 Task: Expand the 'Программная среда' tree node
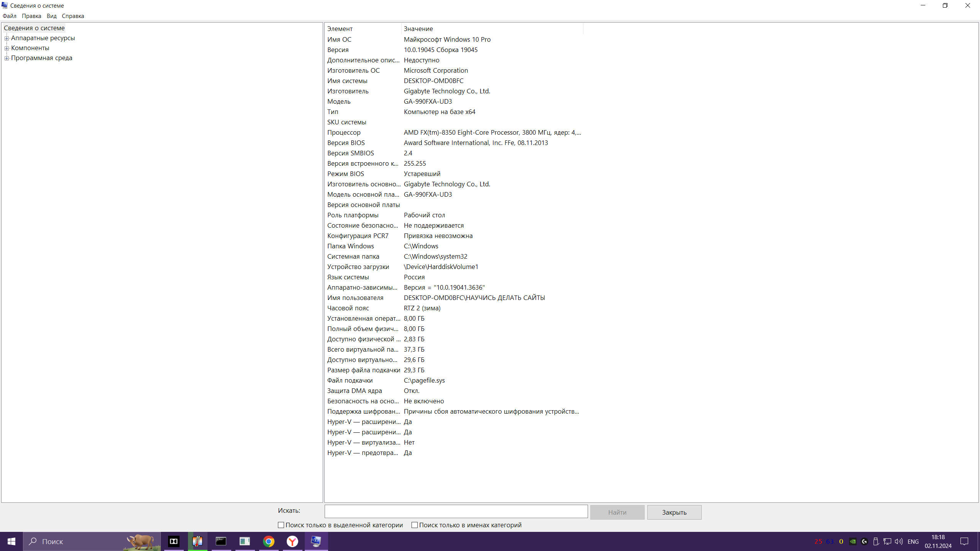click(x=7, y=58)
